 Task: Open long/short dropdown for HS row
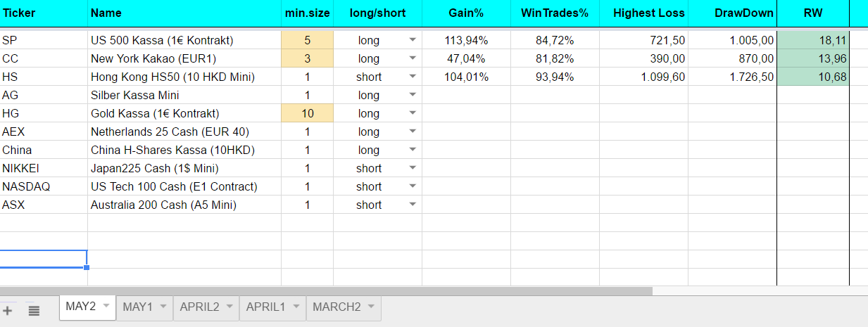[x=413, y=77]
